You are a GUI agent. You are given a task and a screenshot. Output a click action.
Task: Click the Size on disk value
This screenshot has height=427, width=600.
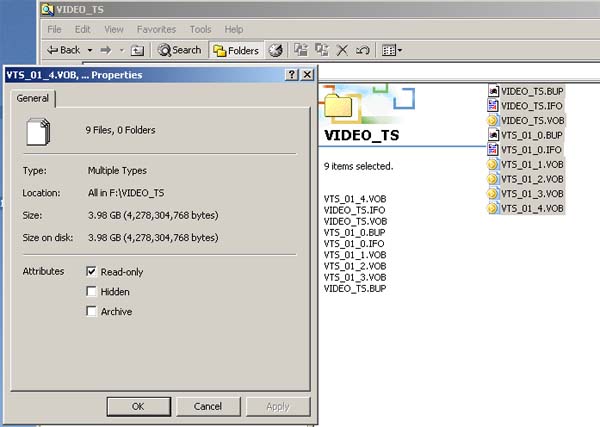pos(153,238)
